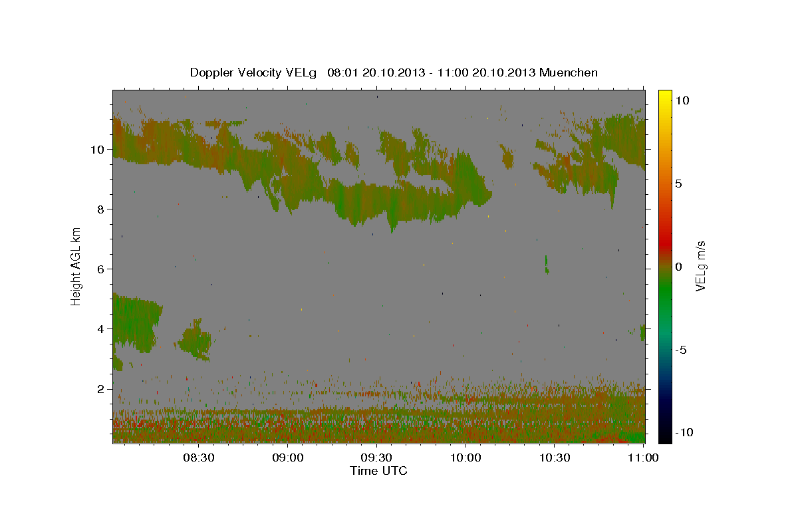This screenshot has height=532, width=798.
Task: Click the colorbar value 0
Action: pos(678,267)
